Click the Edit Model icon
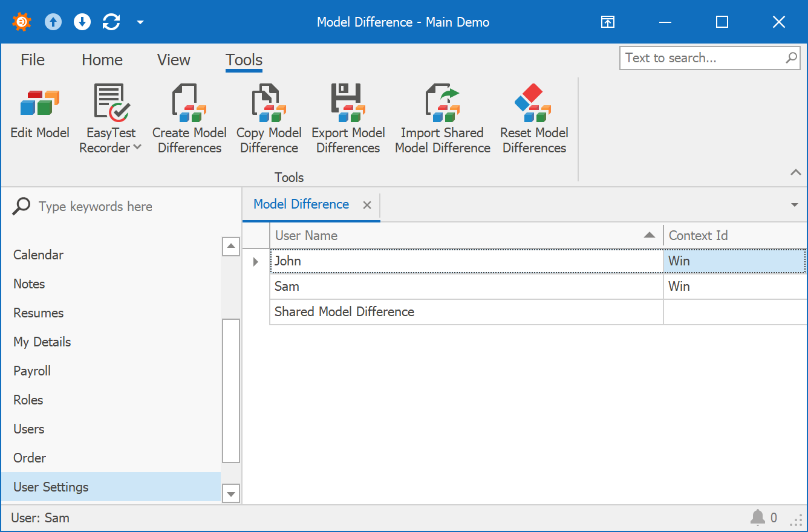This screenshot has width=808, height=532. tap(40, 103)
